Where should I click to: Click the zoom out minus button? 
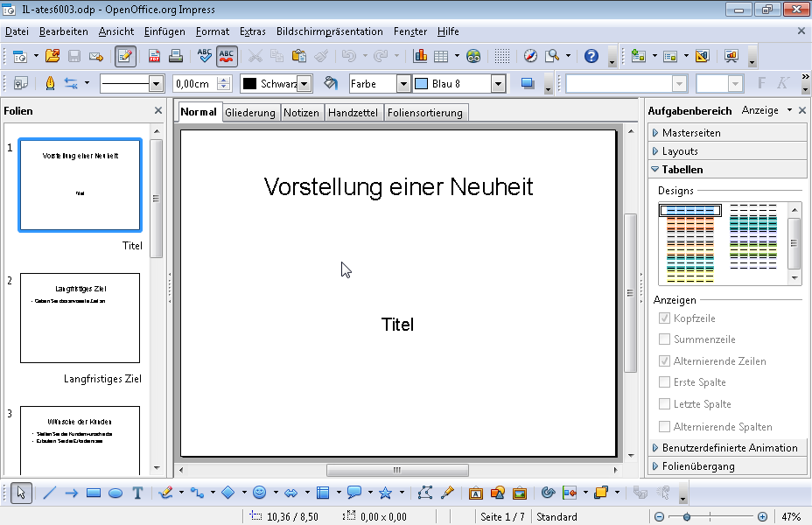click(x=659, y=517)
